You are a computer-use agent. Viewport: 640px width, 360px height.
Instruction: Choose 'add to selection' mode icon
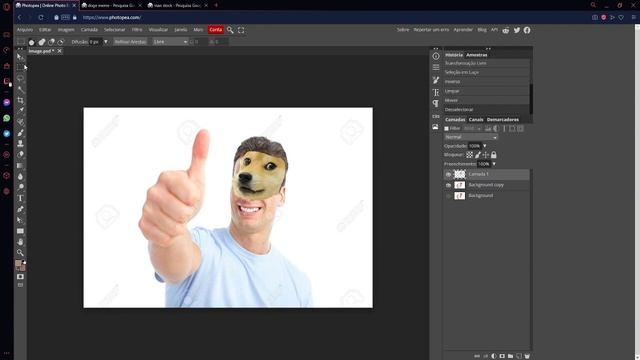pos(42,42)
